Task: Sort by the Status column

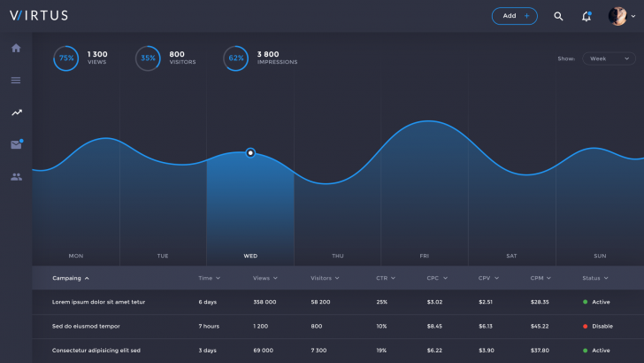Action: [595, 278]
